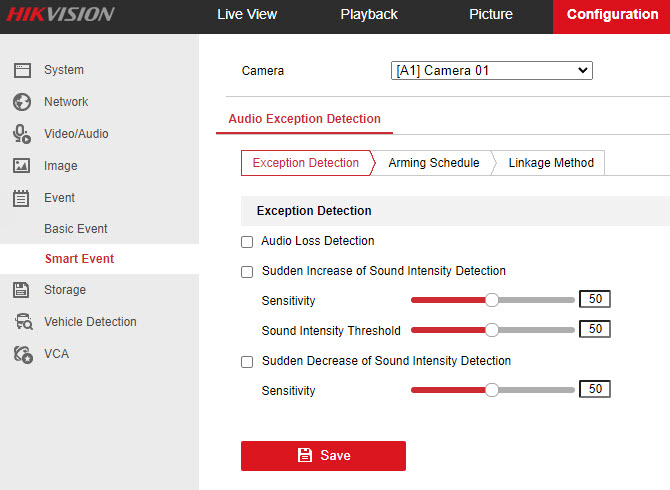Click the Network globe icon
The width and height of the screenshot is (670, 490).
click(x=21, y=102)
